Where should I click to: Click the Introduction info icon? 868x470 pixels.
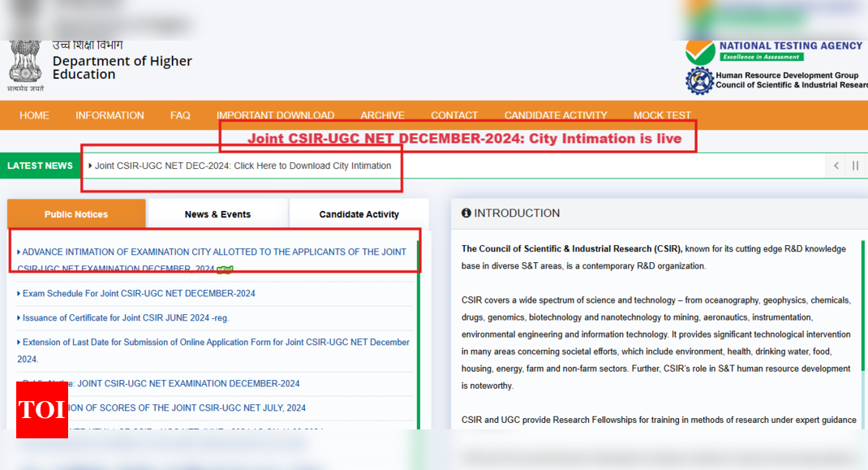click(x=466, y=213)
